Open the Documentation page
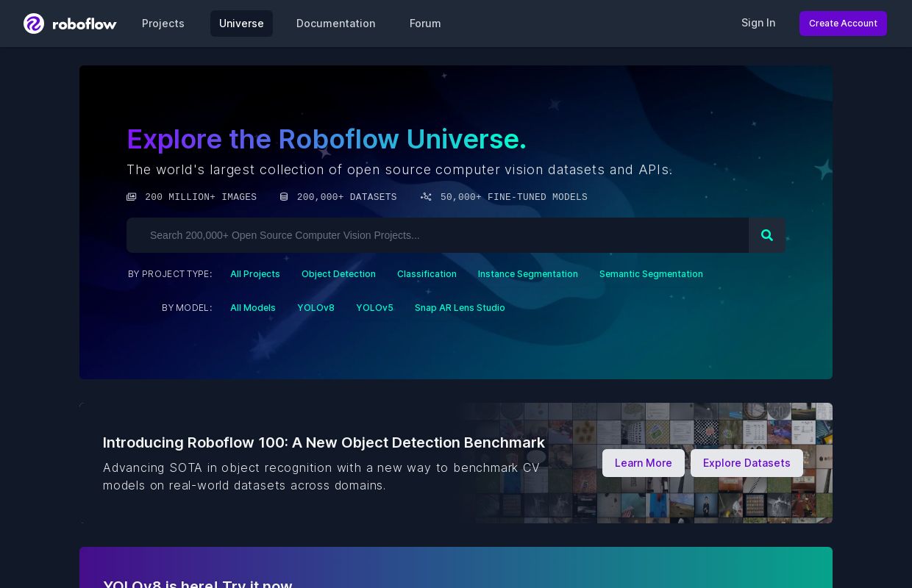The width and height of the screenshot is (912, 588). click(x=335, y=24)
